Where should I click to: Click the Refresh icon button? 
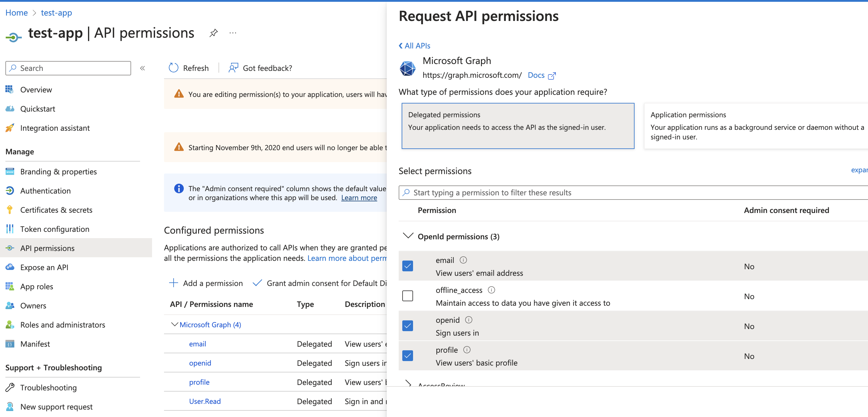click(x=174, y=68)
